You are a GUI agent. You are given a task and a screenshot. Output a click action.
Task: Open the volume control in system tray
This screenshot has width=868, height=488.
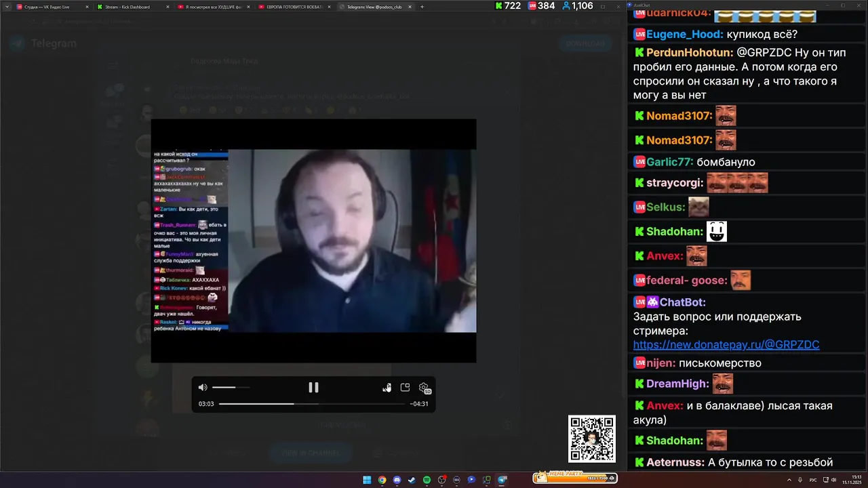click(x=833, y=480)
